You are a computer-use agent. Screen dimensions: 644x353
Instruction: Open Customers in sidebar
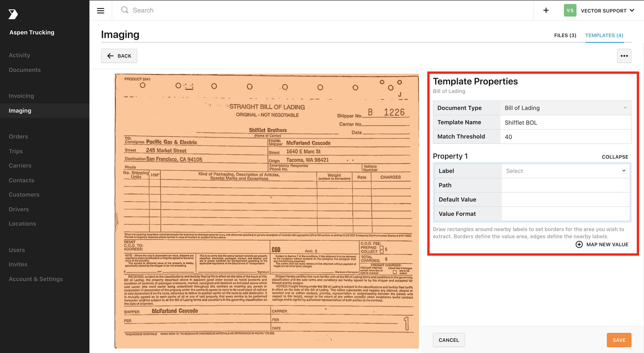point(24,195)
